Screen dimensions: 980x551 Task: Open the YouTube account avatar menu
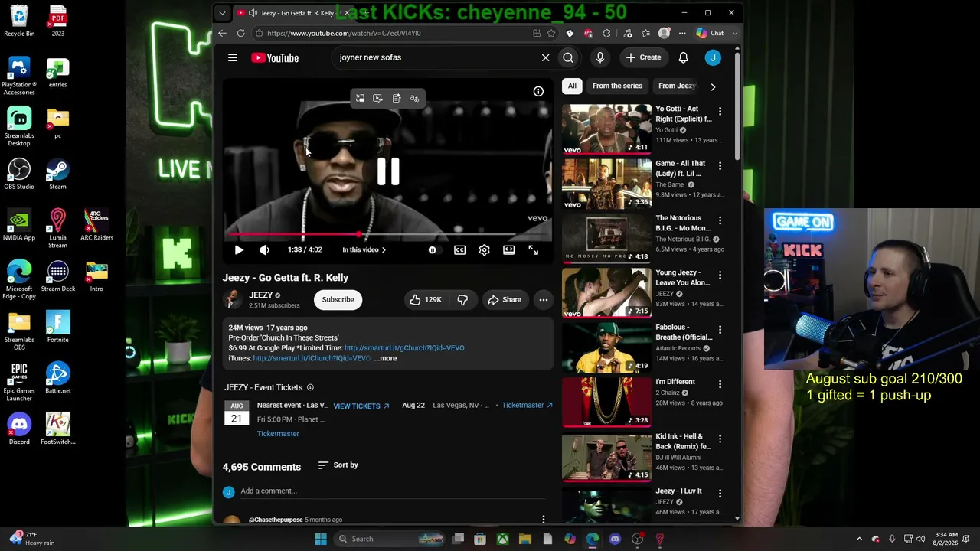pyautogui.click(x=713, y=57)
